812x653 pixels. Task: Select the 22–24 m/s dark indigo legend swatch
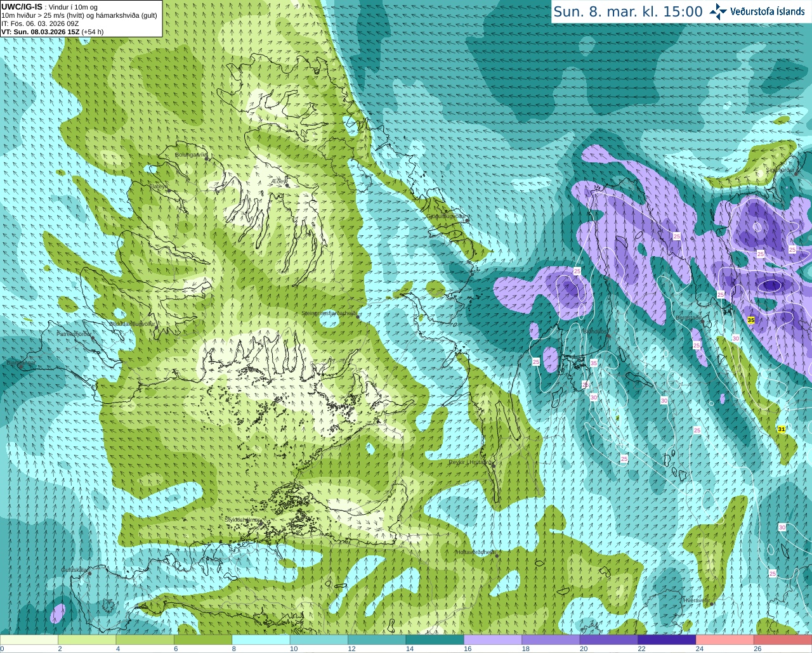(667, 640)
